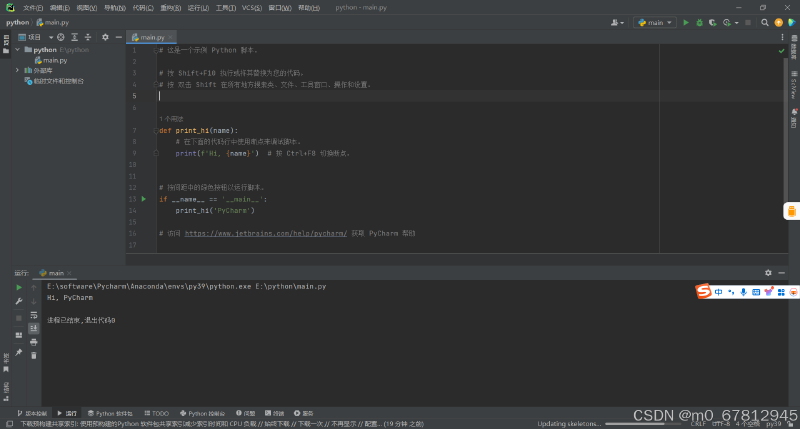
Task: Open the user account dropdown icon
Action: coord(617,22)
